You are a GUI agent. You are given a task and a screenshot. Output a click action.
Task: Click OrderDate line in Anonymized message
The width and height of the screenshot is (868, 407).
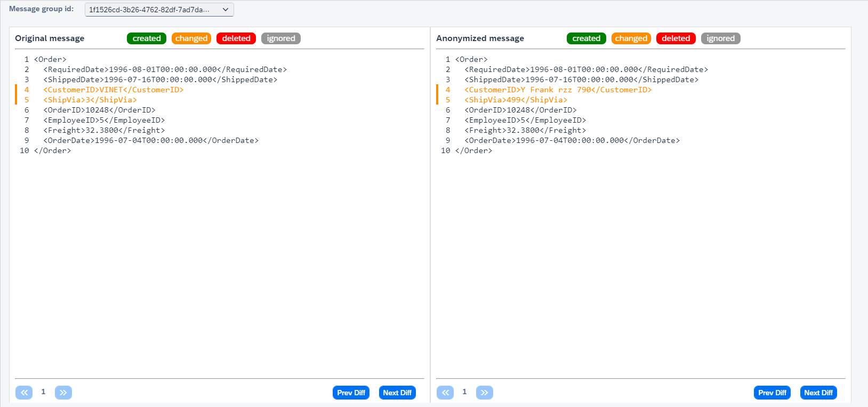[572, 140]
